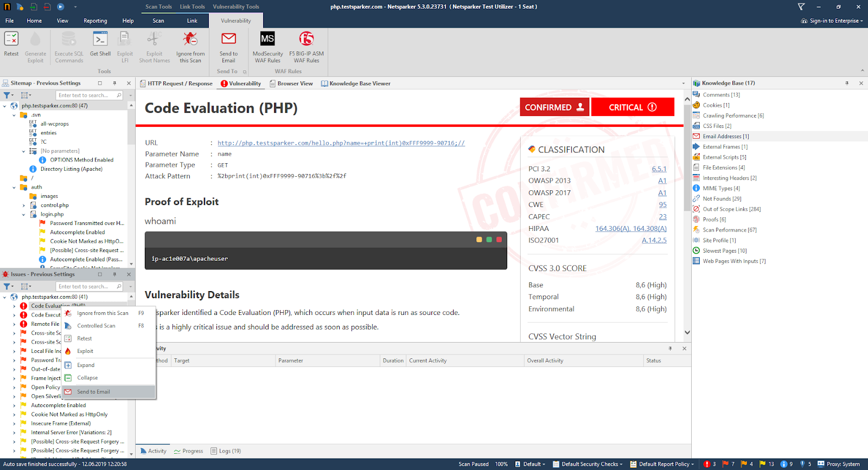Click the Sitemap filter funnel icon

tap(7, 95)
